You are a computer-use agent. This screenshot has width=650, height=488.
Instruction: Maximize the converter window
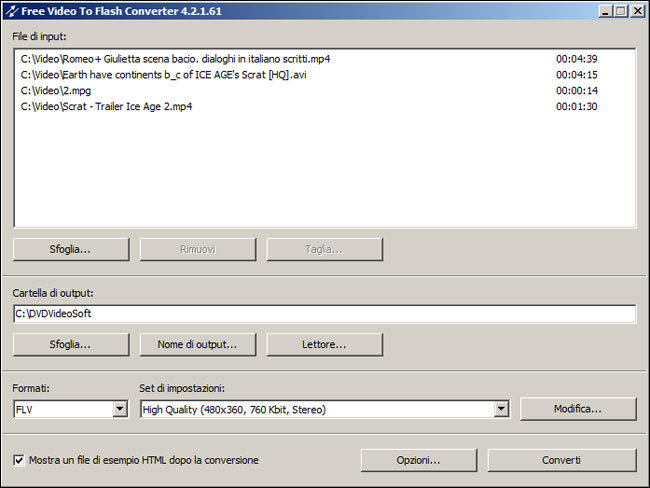click(x=621, y=11)
